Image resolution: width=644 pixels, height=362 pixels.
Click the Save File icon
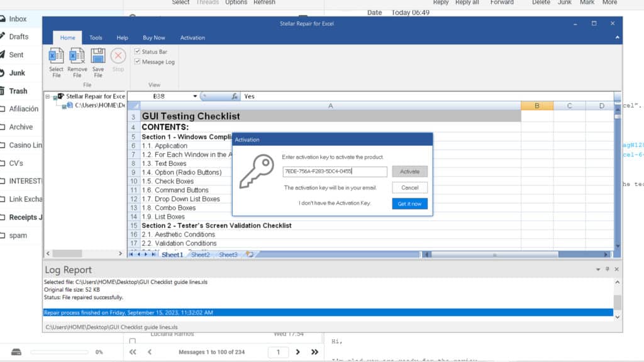(x=97, y=56)
